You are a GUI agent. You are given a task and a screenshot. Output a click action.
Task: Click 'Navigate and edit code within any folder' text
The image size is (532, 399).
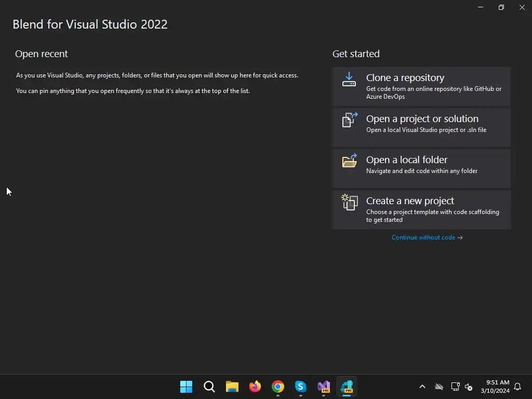tap(422, 171)
